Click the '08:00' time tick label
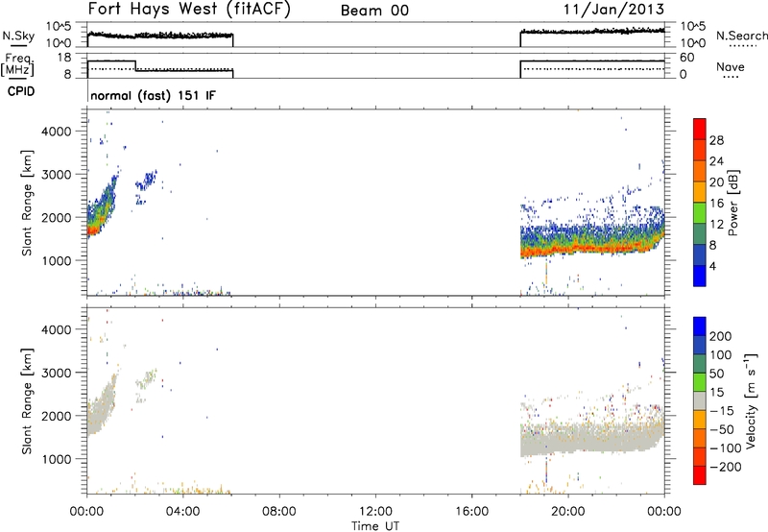 tap(279, 512)
